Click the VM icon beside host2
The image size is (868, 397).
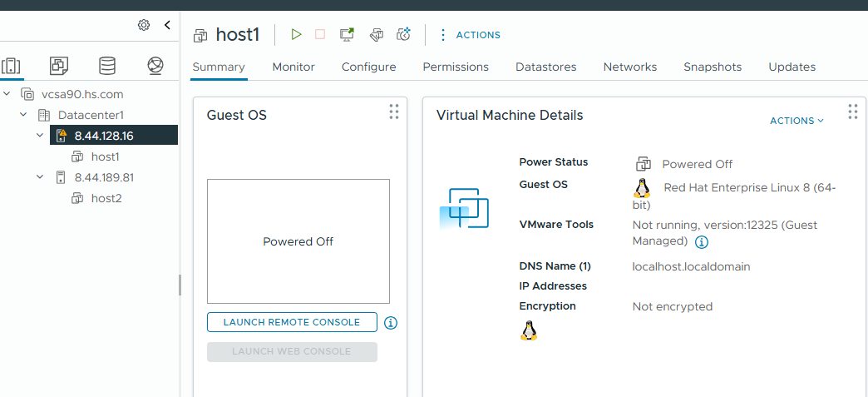(x=77, y=198)
